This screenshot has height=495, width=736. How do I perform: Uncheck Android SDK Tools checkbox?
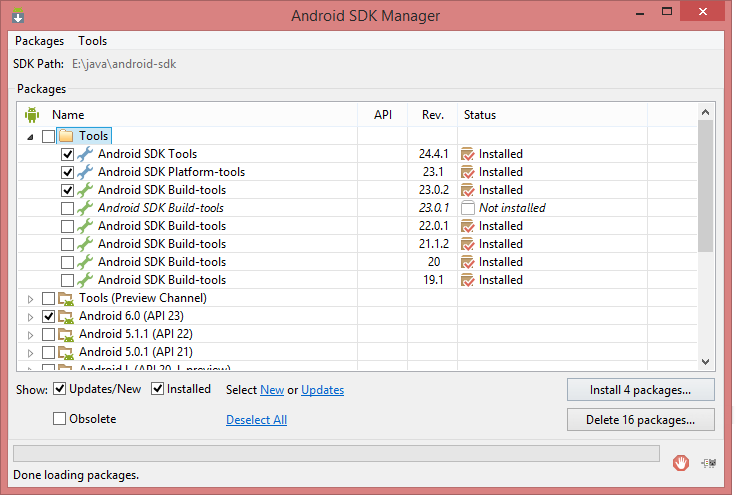pos(68,154)
